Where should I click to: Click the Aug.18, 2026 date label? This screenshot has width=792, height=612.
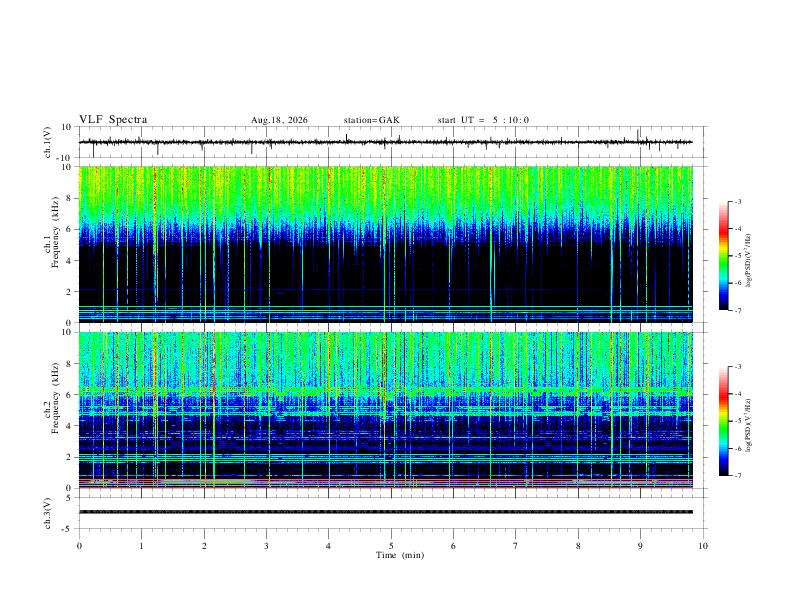coord(279,120)
